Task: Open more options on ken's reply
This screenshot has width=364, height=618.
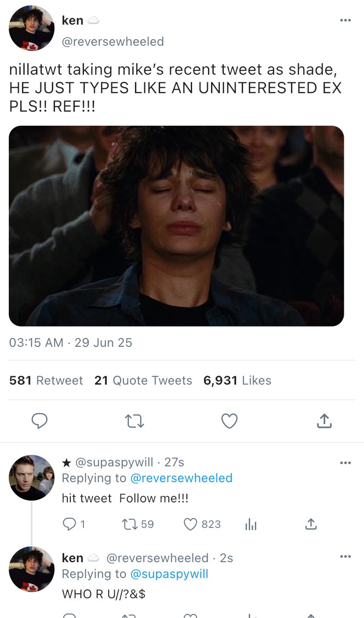Action: click(346, 557)
